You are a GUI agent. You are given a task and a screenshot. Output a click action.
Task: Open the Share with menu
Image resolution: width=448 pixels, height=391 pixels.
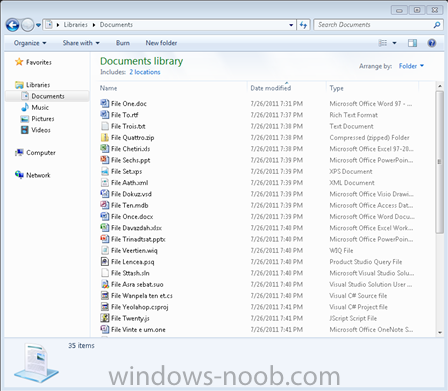pyautogui.click(x=81, y=43)
